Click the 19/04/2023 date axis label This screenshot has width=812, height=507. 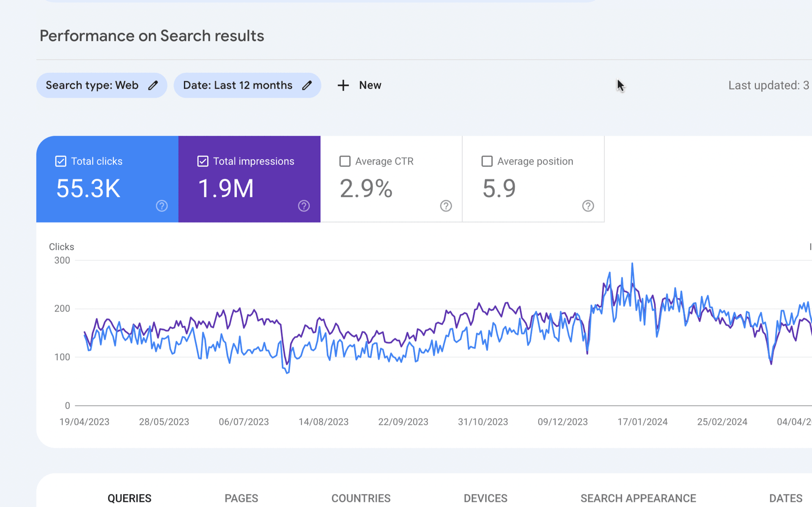[84, 422]
